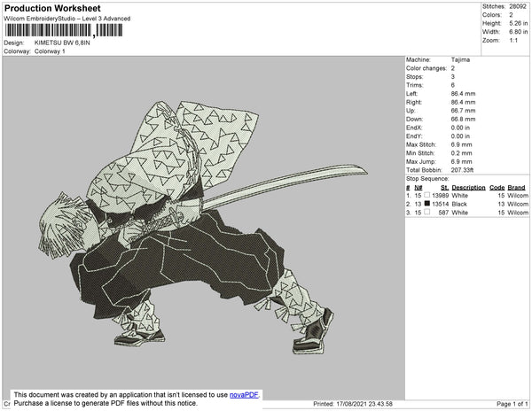Select the Up value "66.7 mm"
Screen dimensions: 532x411
coord(463,111)
